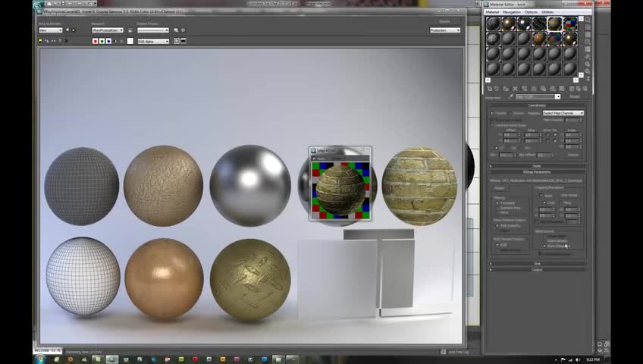
Task: Toggle red channel display
Action: coord(95,41)
